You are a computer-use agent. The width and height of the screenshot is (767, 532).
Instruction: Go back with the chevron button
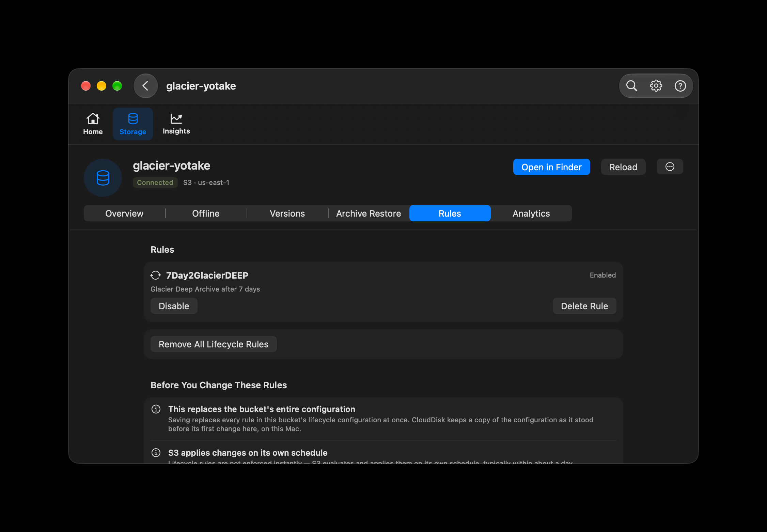pyautogui.click(x=145, y=86)
